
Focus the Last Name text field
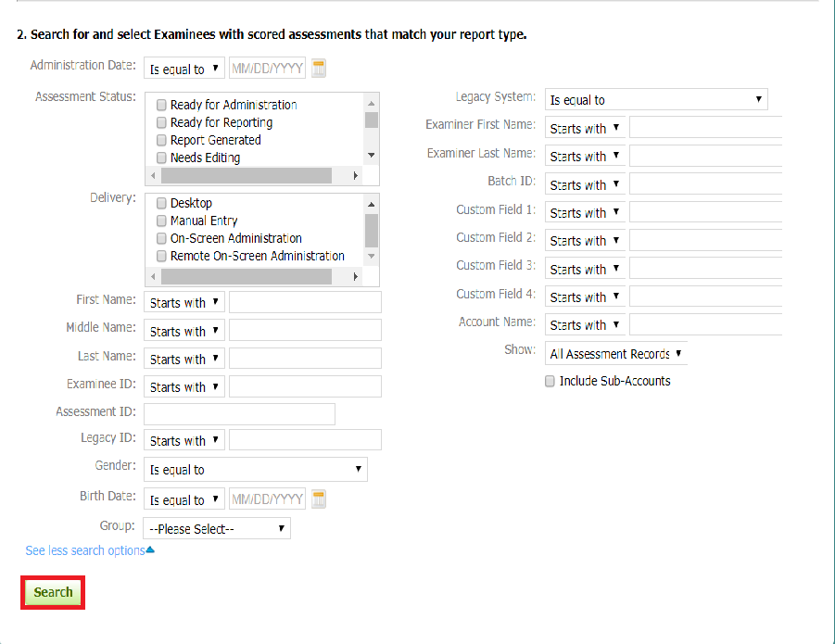(305, 359)
